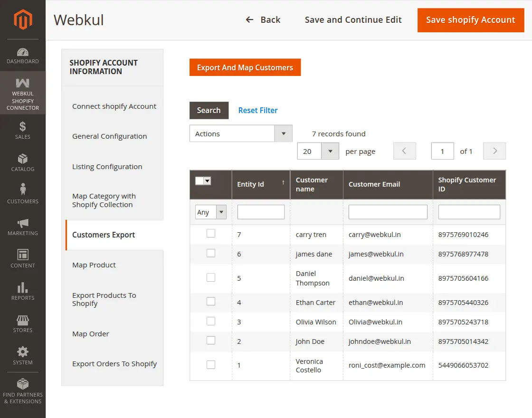
Task: Tick checkbox for carry tren row
Action: pos(211,233)
